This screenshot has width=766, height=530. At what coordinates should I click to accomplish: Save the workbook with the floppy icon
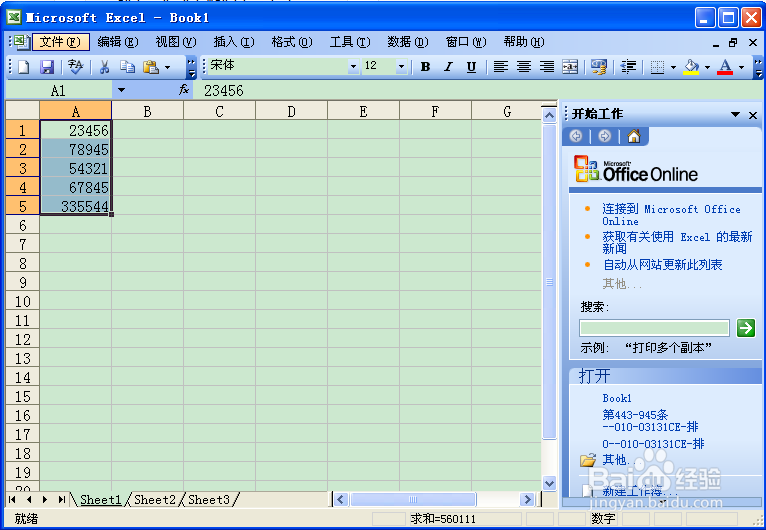tap(46, 67)
